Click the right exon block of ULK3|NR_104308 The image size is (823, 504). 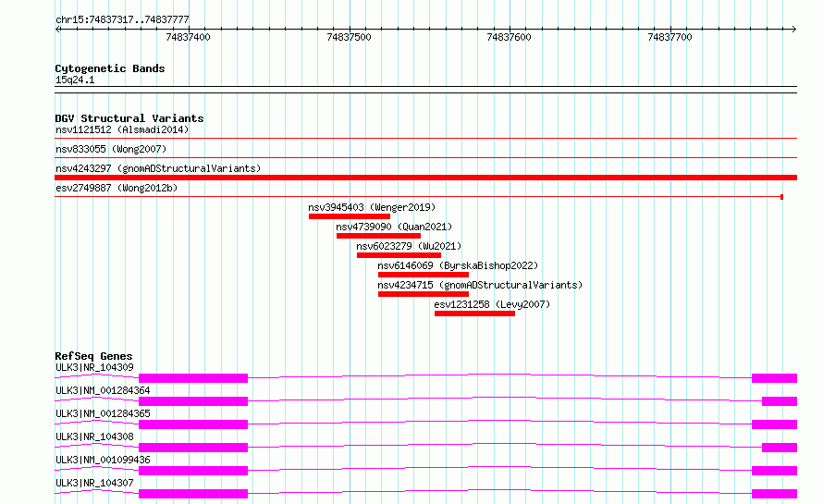(780, 448)
